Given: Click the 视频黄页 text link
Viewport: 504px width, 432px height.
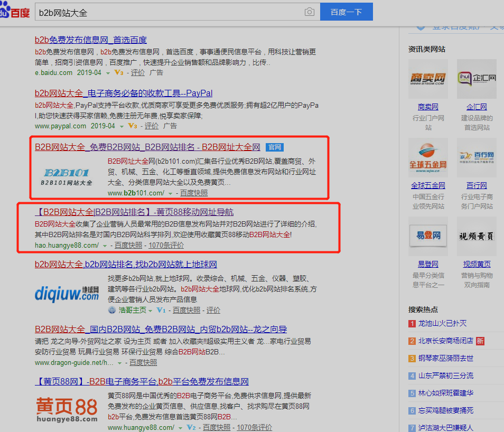Looking at the screenshot, I should click(477, 264).
